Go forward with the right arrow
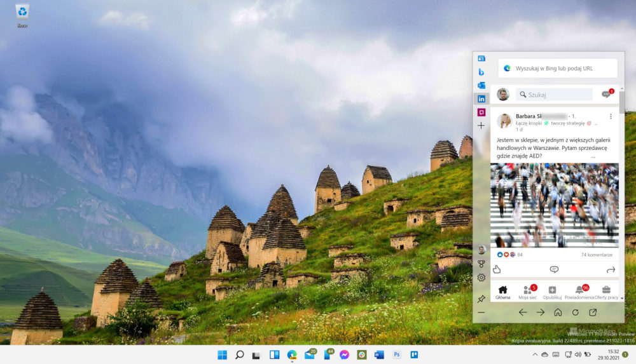The image size is (636, 364). coord(540,312)
